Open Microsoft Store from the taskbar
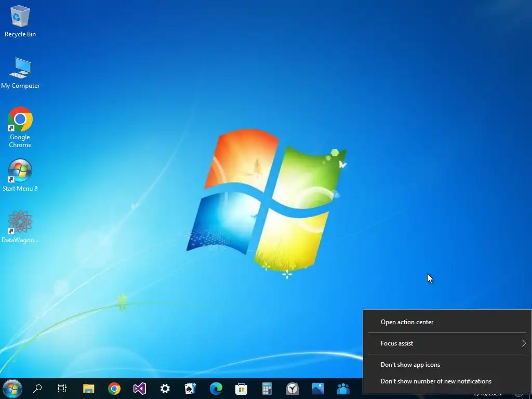The image size is (532, 399). [241, 389]
